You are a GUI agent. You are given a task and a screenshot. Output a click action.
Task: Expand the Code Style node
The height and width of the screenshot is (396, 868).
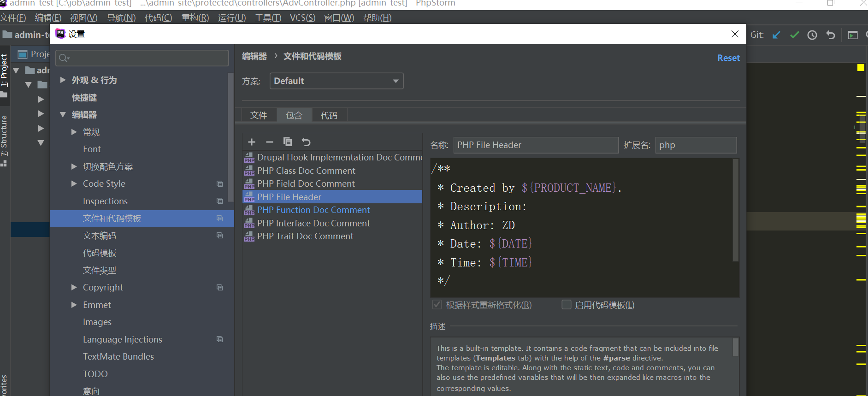pyautogui.click(x=74, y=183)
